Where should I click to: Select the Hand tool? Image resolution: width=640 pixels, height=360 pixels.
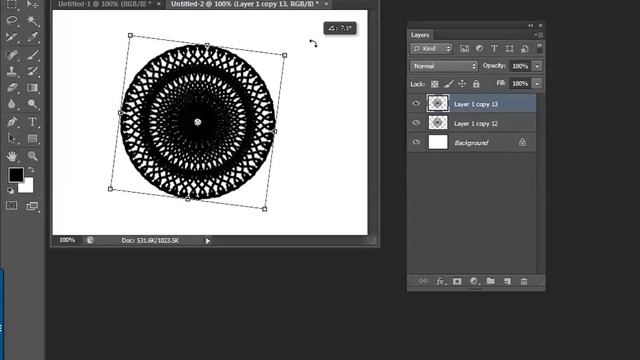pos(12,156)
